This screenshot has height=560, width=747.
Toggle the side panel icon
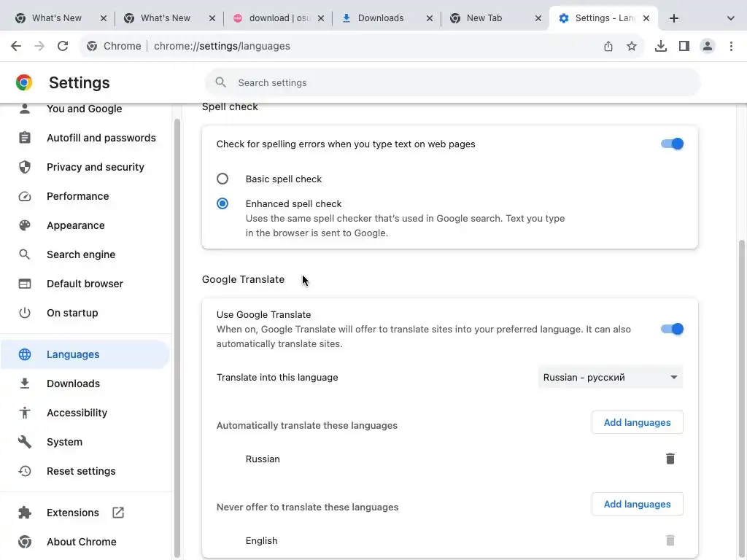(x=684, y=46)
